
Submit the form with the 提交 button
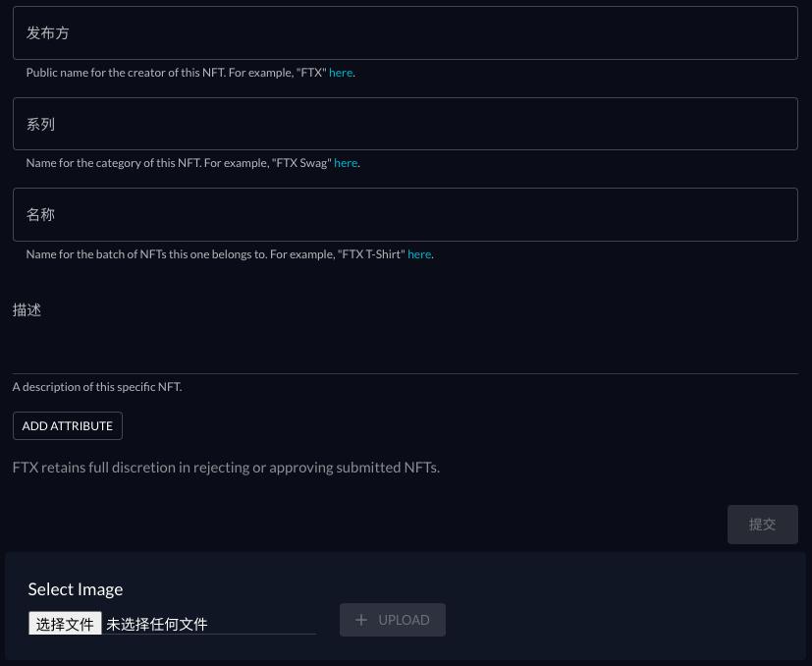(762, 525)
